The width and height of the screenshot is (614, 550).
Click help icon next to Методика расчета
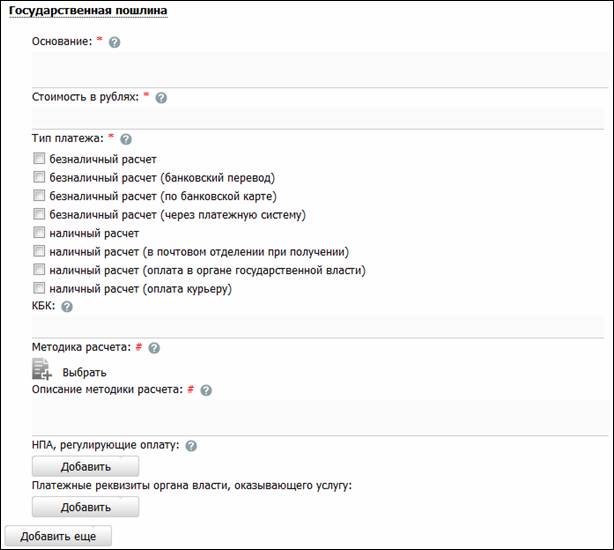pyautogui.click(x=154, y=348)
